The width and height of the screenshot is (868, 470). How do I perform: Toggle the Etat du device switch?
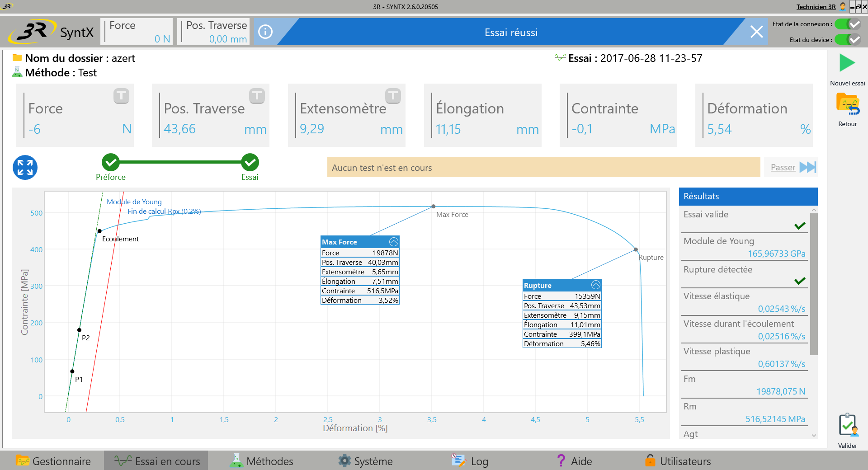pos(849,40)
